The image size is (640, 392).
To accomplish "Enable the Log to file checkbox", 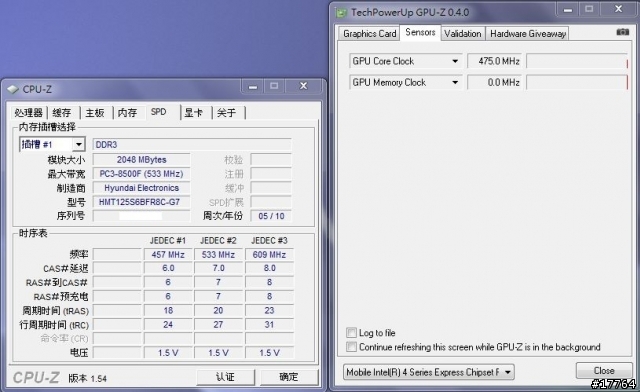I will tap(351, 333).
